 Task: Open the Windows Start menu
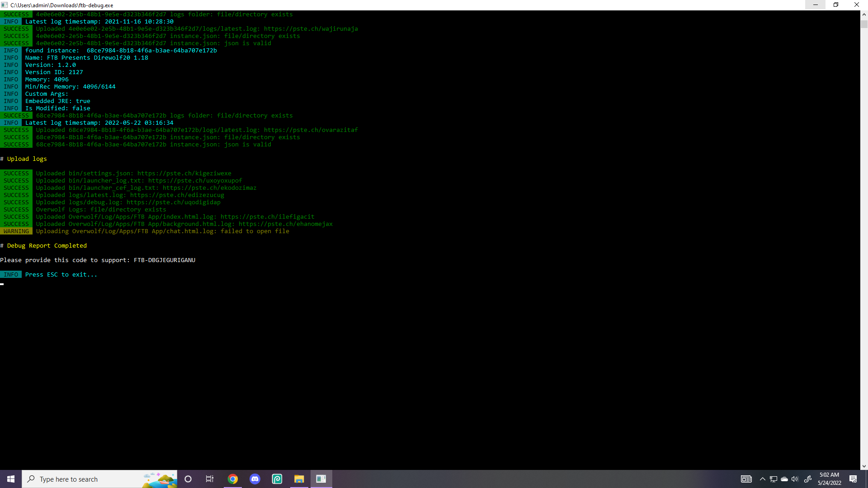[x=11, y=479]
